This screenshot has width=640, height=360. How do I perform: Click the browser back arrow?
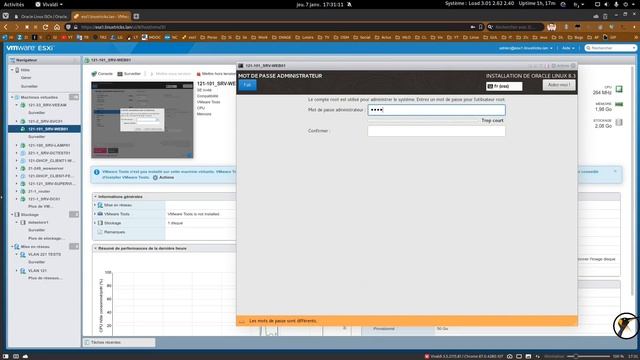[x=6, y=27]
